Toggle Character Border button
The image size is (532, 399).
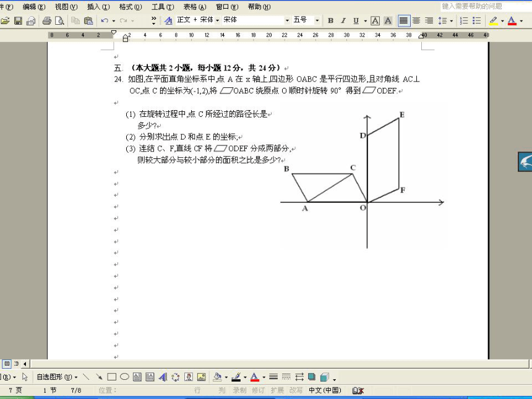click(x=375, y=20)
